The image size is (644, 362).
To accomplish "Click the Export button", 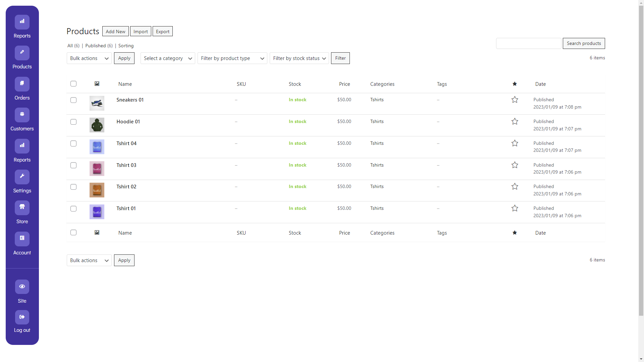I will click(162, 31).
